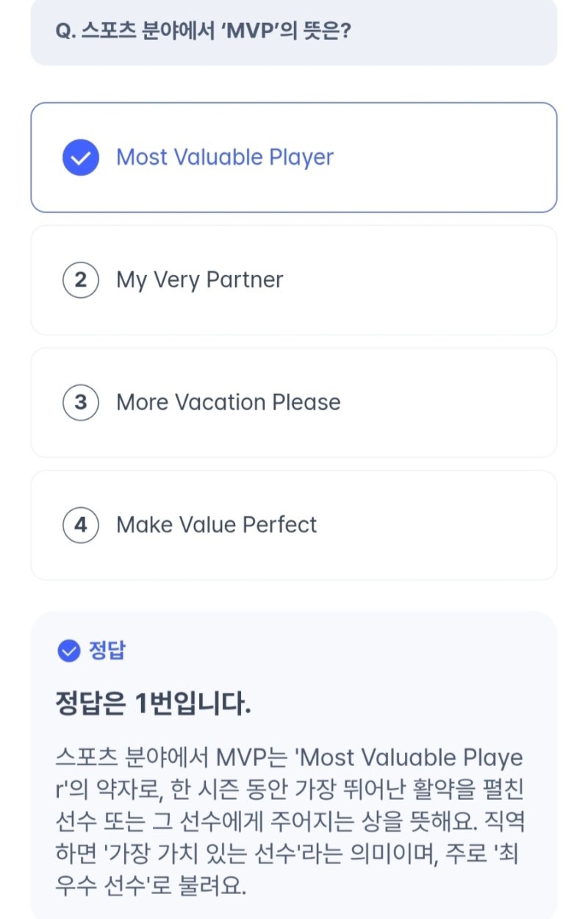Screen dimensions: 588x919
Task: Click the "Q." prefix of the question
Action: tap(65, 31)
